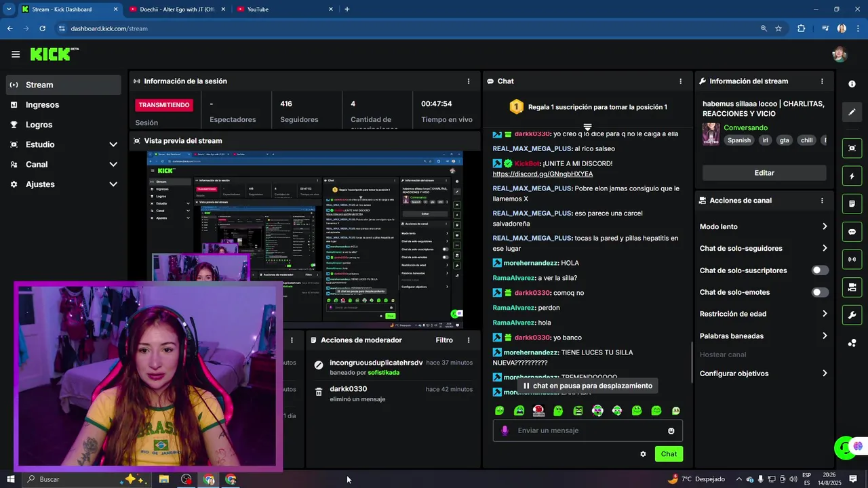Switch to the YouTube browser tab
The height and width of the screenshot is (488, 868).
[x=284, y=9]
